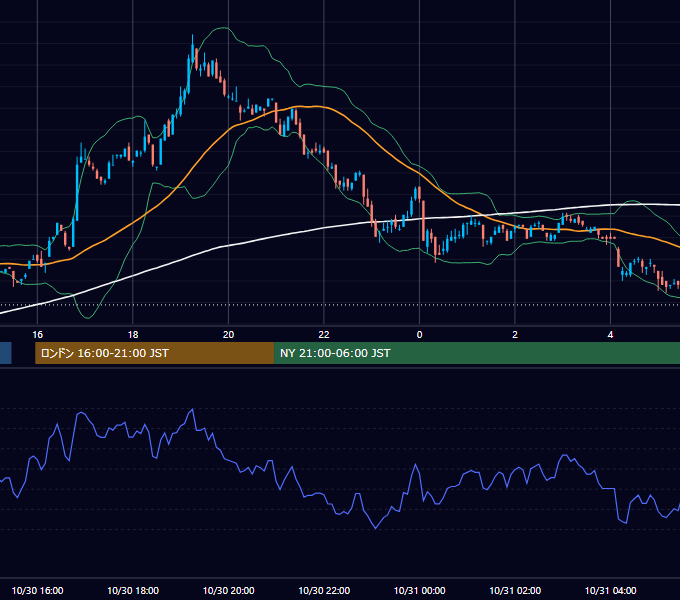Click the upper Bollinger band peak near 20:00
Screen dimensions: 680x600
[x=224, y=28]
